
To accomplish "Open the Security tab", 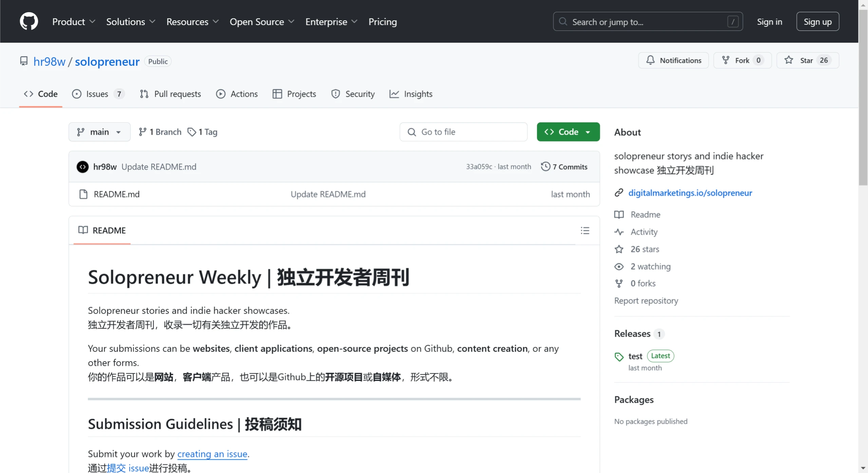I will 353,94.
